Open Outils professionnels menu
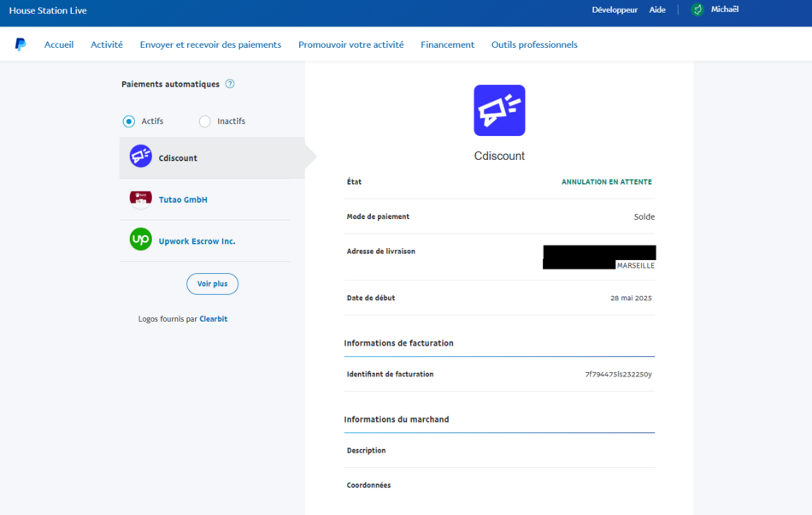Screen dimensions: 812x515 pos(534,44)
